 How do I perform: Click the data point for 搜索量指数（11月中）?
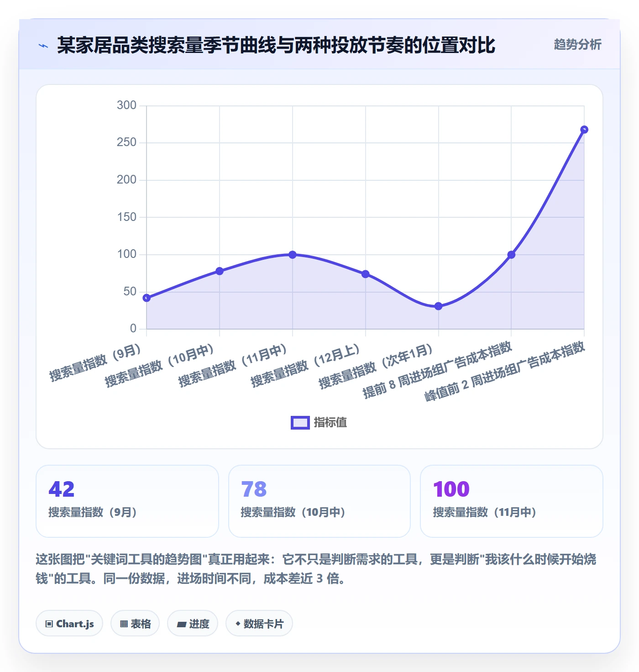pos(293,255)
